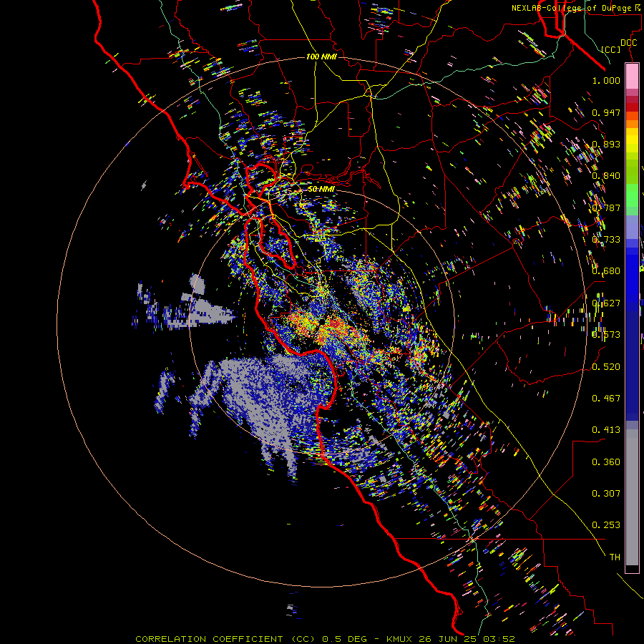Click the 100 NMI range ring label
Viewport: 644px width, 644px height.
click(x=321, y=57)
